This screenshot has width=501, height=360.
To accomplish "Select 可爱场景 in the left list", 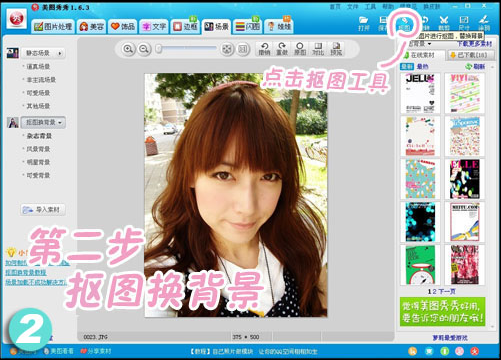I will (38, 93).
